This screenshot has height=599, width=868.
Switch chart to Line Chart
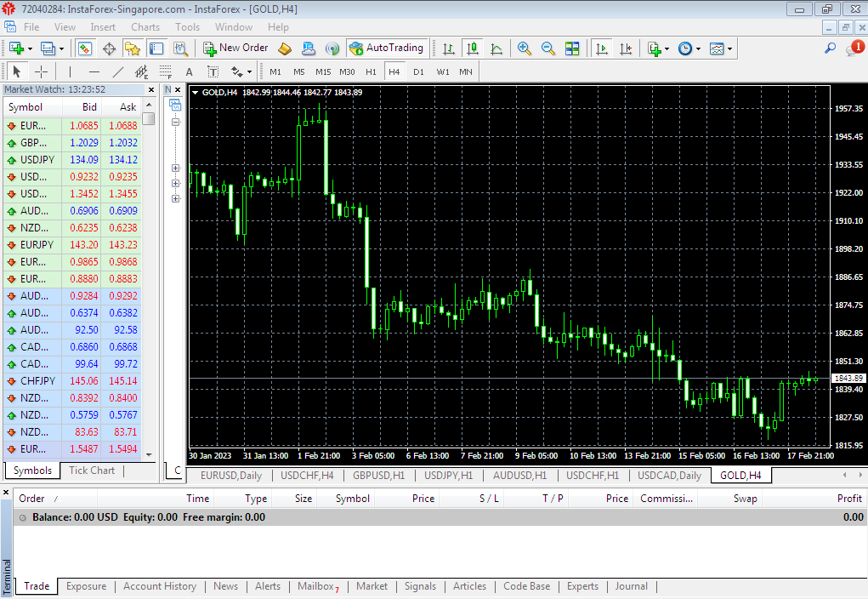pos(496,48)
